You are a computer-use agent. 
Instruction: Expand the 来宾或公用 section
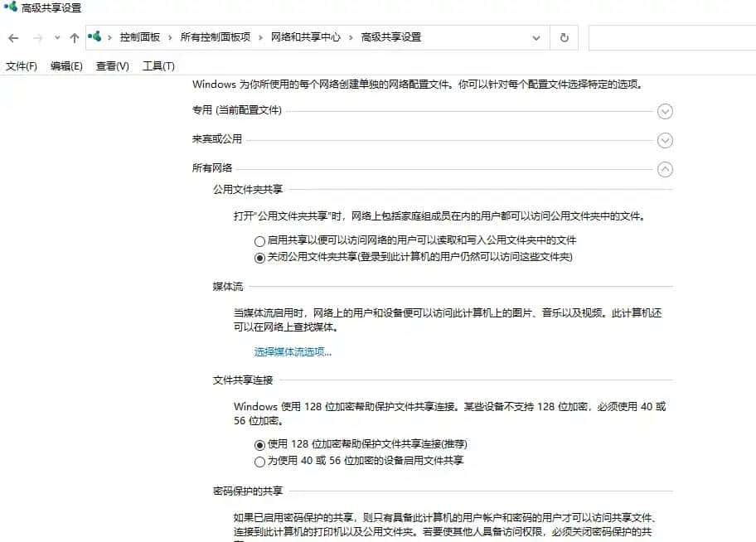tap(665, 140)
